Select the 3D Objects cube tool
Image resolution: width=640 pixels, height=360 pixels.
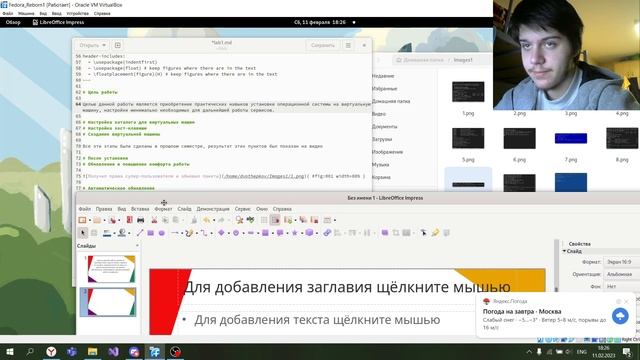[x=309, y=233]
